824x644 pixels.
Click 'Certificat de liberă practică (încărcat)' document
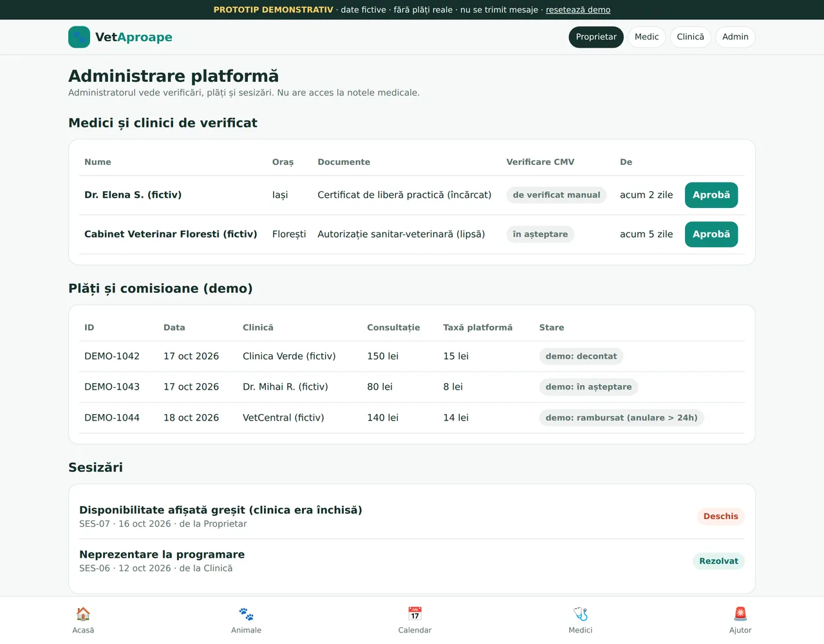[x=404, y=195]
